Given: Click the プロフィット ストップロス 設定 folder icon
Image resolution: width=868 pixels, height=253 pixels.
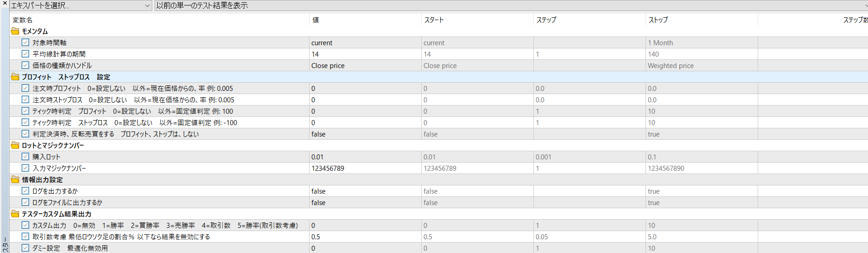Looking at the screenshot, I should (x=15, y=77).
